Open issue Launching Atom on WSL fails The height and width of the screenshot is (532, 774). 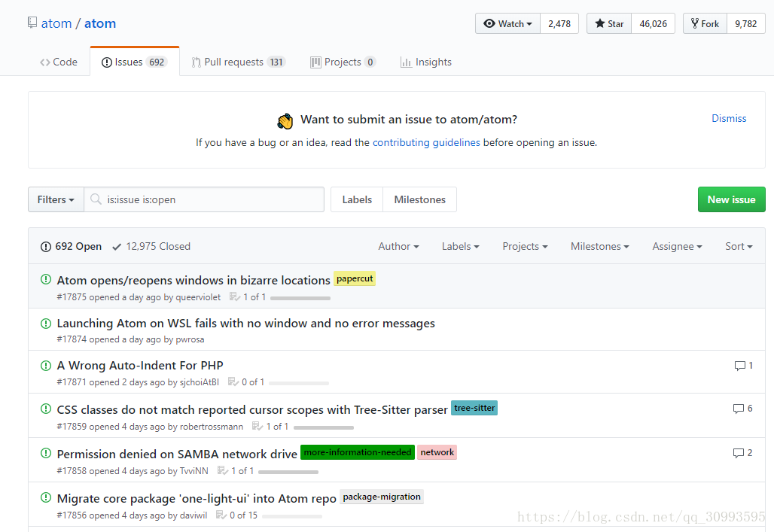245,324
